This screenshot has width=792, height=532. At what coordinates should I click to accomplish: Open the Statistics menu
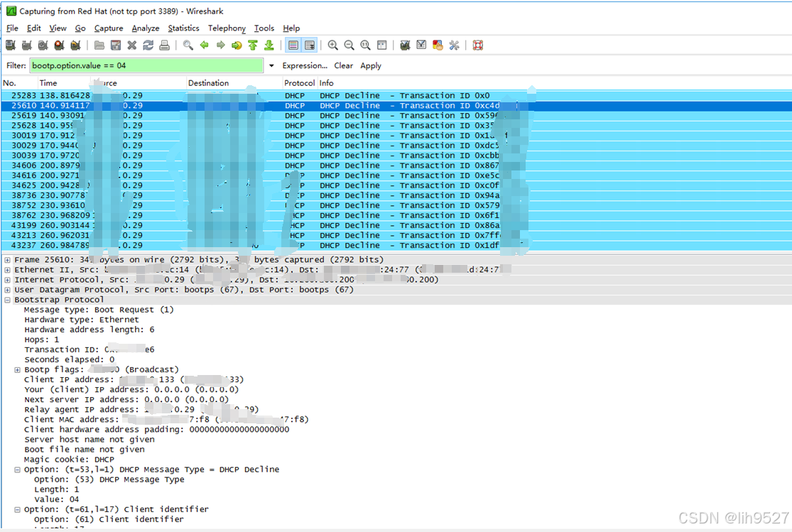(x=183, y=28)
